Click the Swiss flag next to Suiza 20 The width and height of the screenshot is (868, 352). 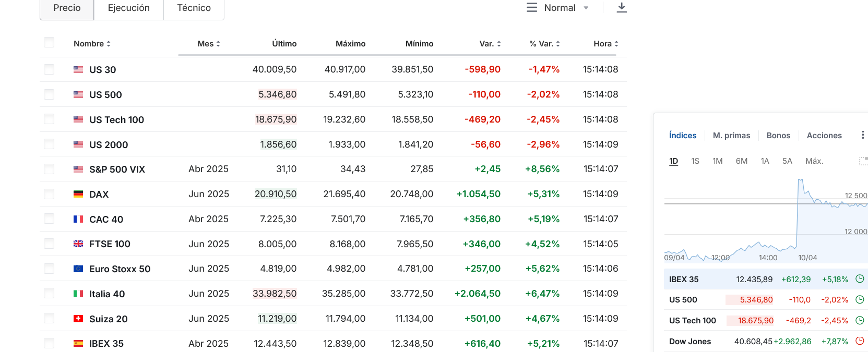click(78, 319)
